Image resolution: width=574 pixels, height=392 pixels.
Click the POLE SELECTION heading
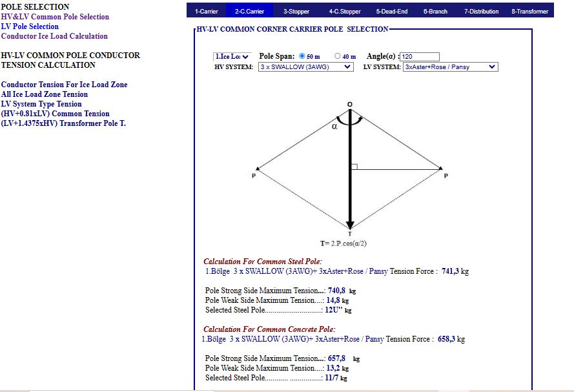coord(35,6)
